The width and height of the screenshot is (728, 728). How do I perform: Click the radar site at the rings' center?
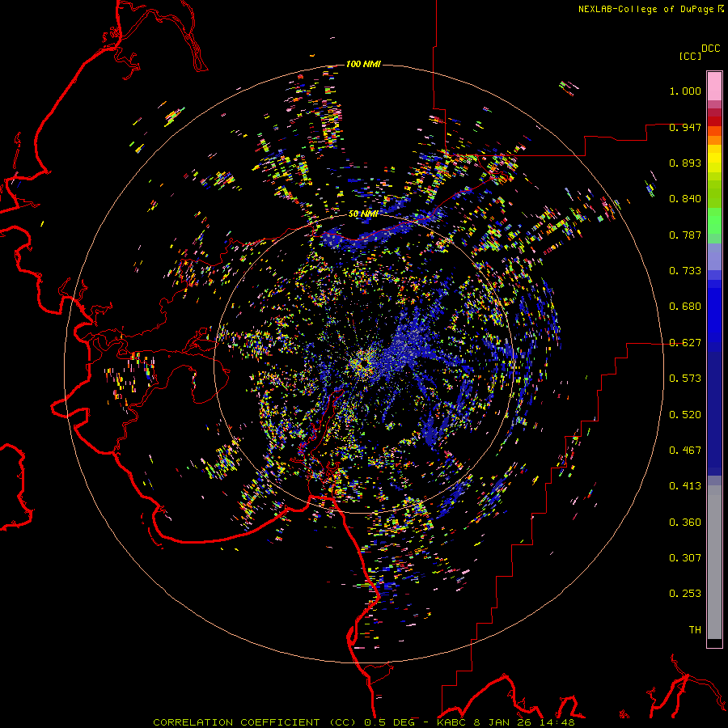(x=364, y=365)
